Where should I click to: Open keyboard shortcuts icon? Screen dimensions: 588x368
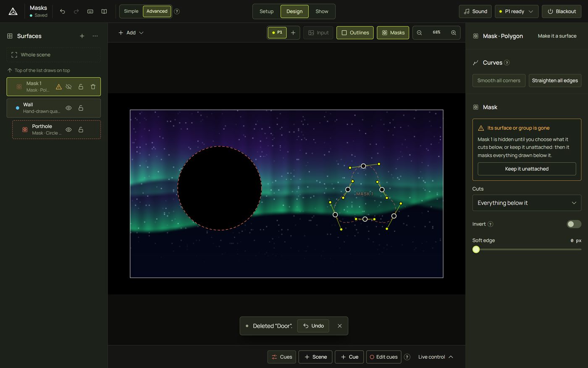90,11
